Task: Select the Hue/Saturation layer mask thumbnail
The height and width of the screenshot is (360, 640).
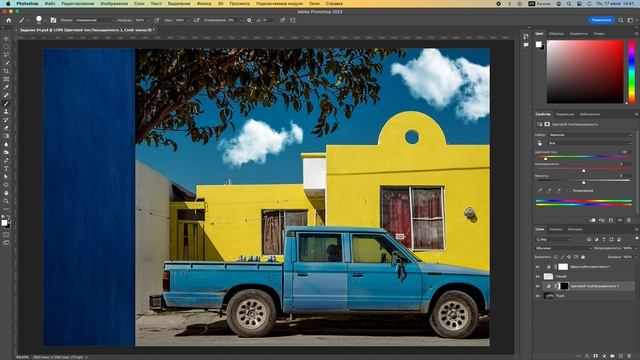Action: pos(564,286)
